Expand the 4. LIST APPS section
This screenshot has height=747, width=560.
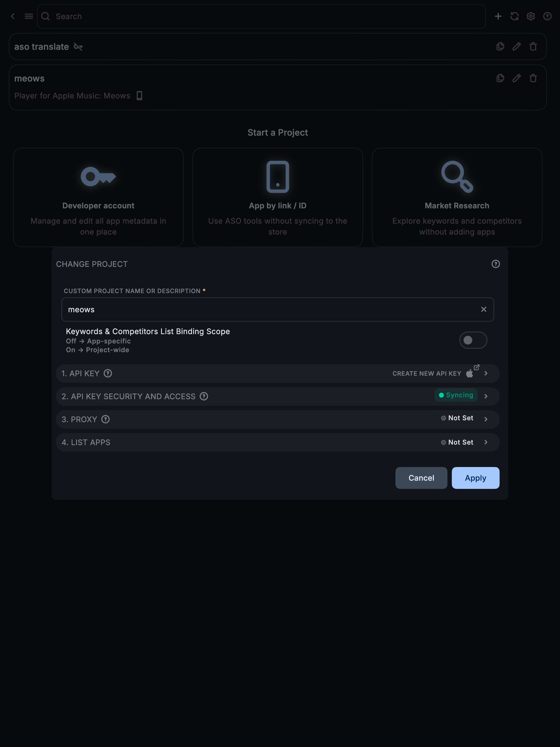click(x=486, y=442)
